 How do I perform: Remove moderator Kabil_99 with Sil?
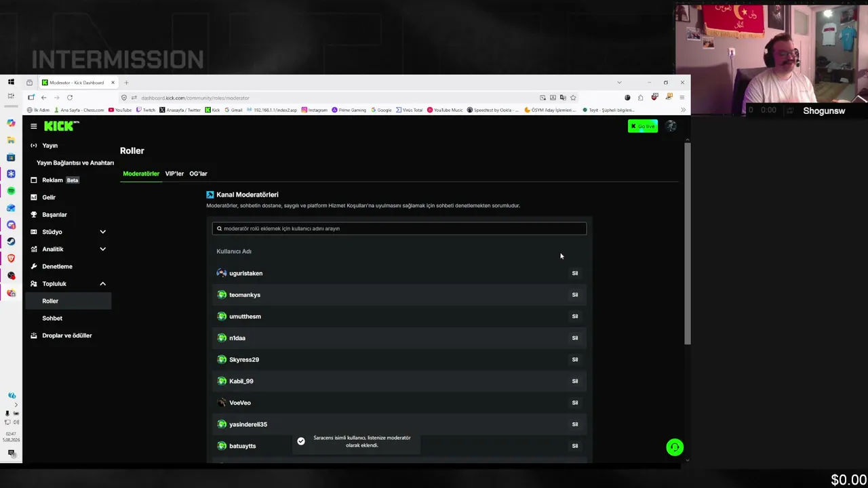click(575, 381)
